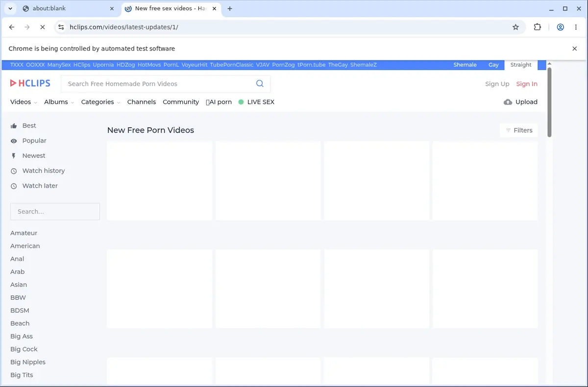The width and height of the screenshot is (588, 387).
Task: Open the Channels menu item
Action: coord(142,102)
